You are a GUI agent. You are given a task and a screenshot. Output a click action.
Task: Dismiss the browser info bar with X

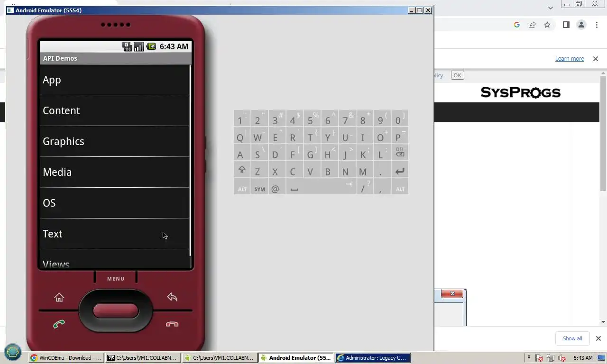coord(596,59)
